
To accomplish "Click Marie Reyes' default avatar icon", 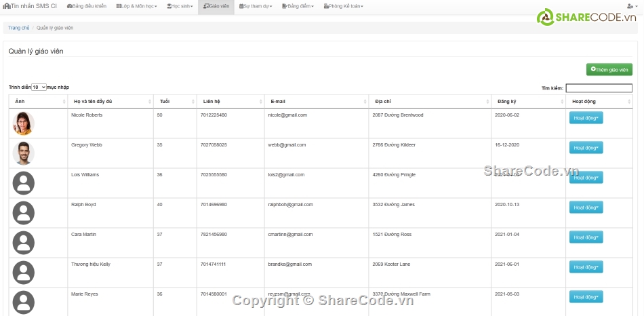I will [x=24, y=302].
